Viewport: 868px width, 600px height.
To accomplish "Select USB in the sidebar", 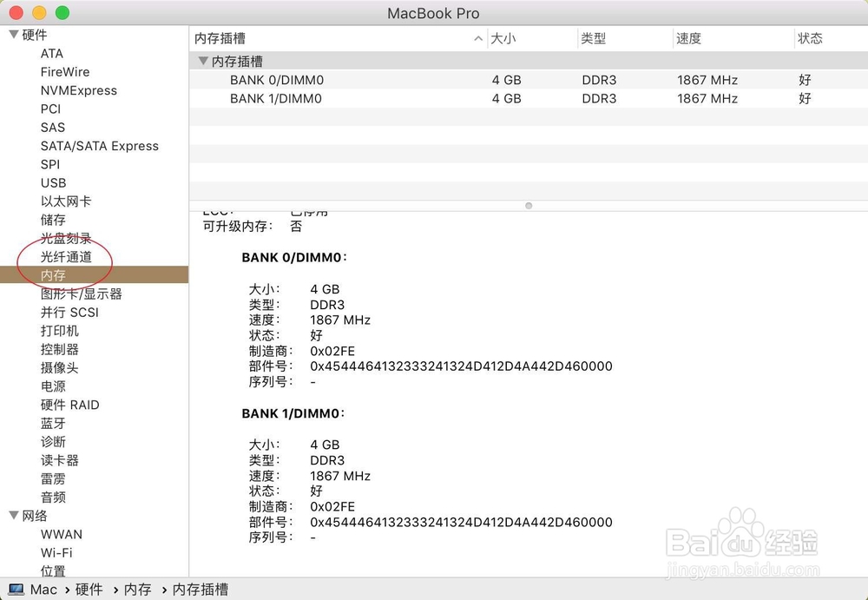I will pyautogui.click(x=53, y=183).
